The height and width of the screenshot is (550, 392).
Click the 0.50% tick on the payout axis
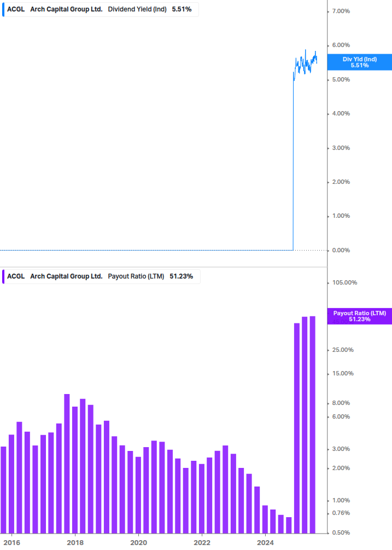pos(341,532)
